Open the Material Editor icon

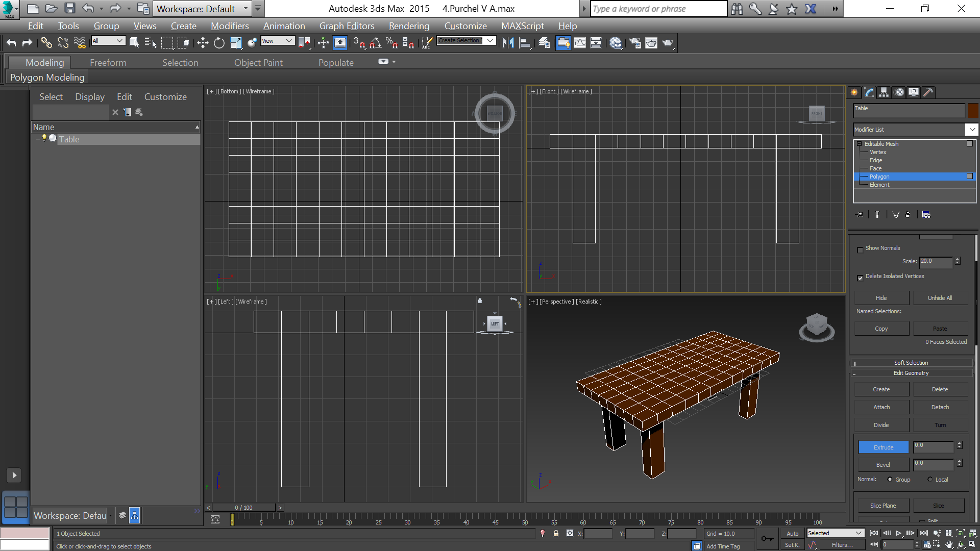coord(615,43)
